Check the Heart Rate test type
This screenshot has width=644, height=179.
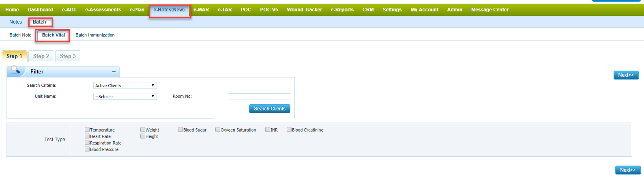click(x=87, y=136)
